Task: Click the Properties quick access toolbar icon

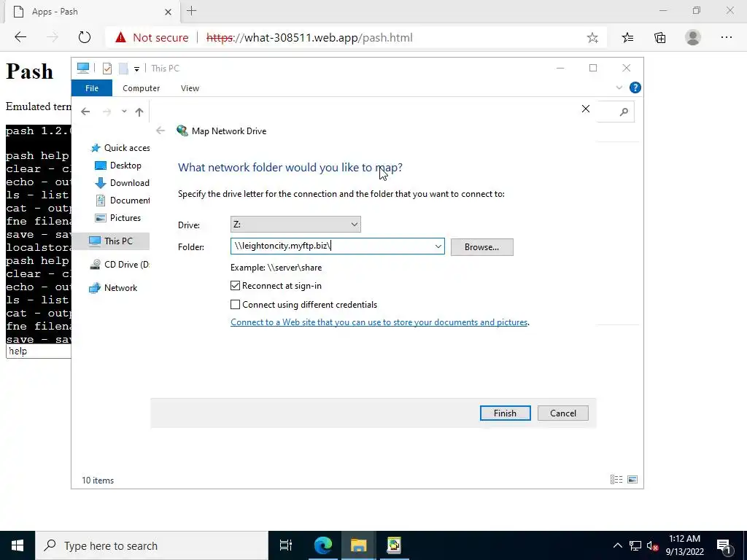Action: (x=107, y=68)
